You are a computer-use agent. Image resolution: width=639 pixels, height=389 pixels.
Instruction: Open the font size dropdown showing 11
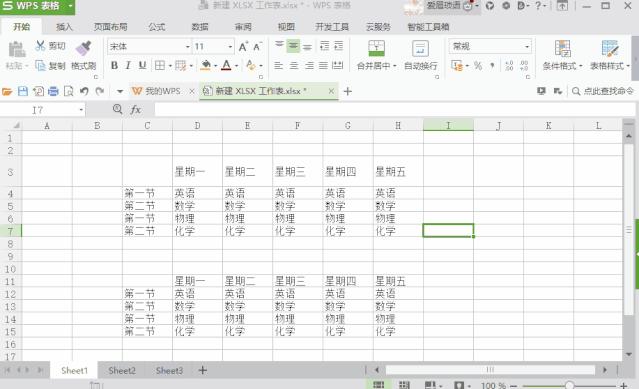point(230,47)
